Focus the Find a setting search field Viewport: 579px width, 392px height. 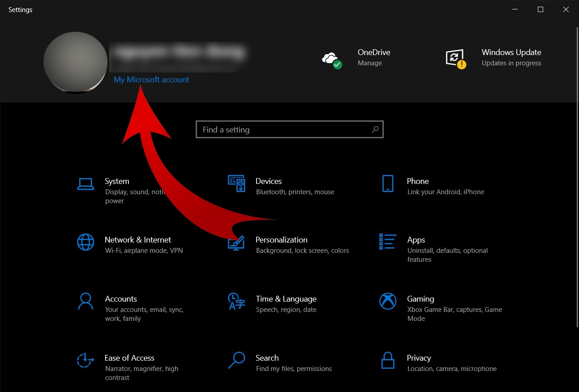point(290,130)
